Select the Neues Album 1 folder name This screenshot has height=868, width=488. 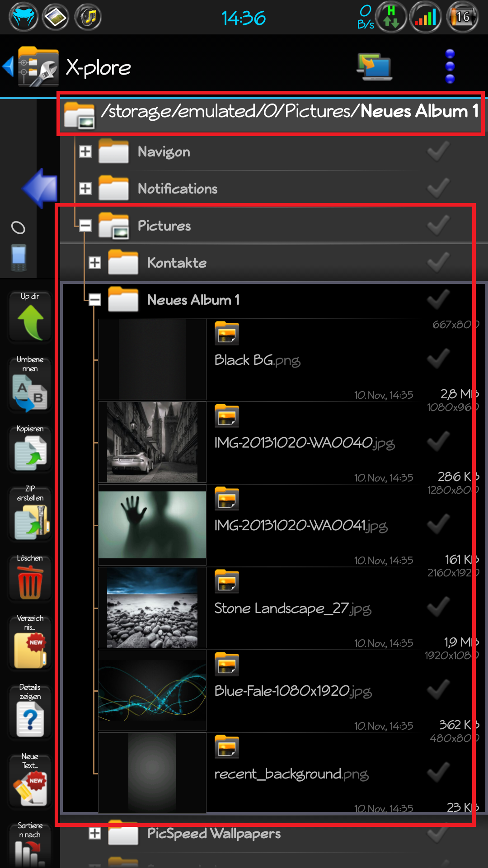[x=193, y=300]
